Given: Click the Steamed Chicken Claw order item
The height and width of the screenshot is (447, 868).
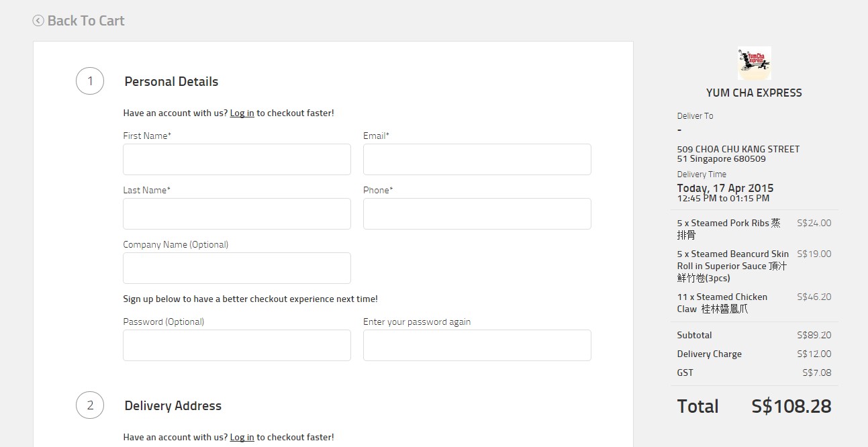Looking at the screenshot, I should tap(722, 303).
